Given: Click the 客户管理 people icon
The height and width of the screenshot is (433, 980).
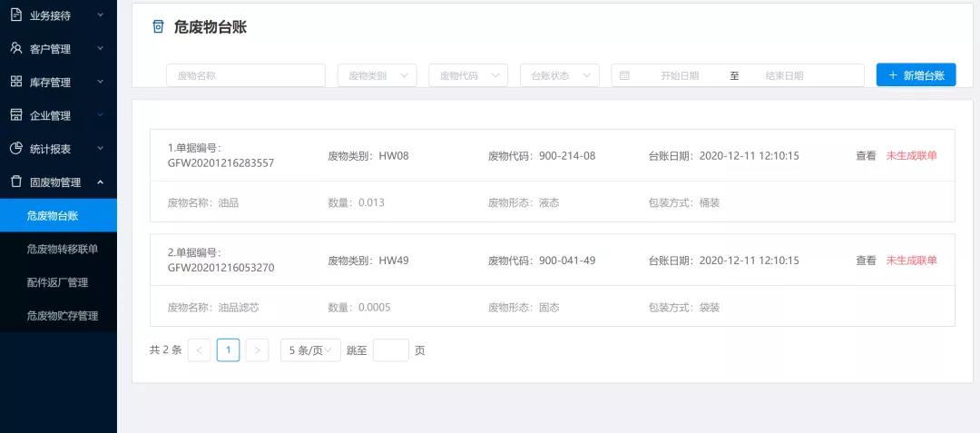Looking at the screenshot, I should pyautogui.click(x=16, y=48).
